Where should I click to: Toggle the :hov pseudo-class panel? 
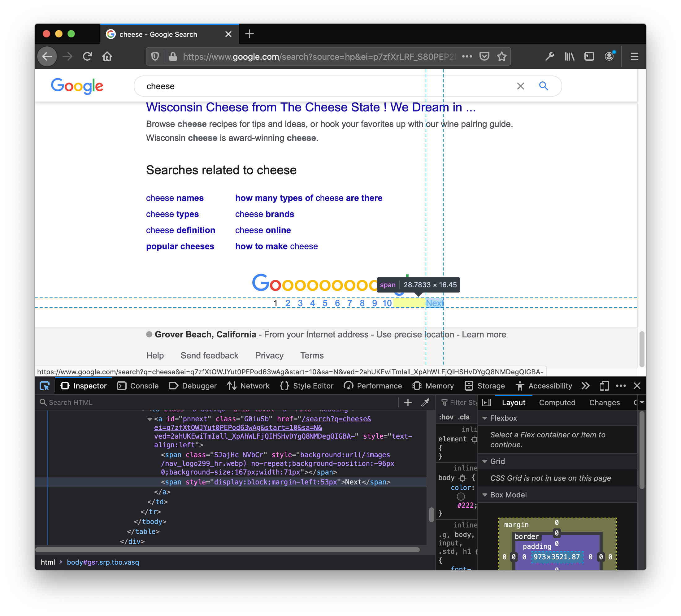pyautogui.click(x=446, y=417)
